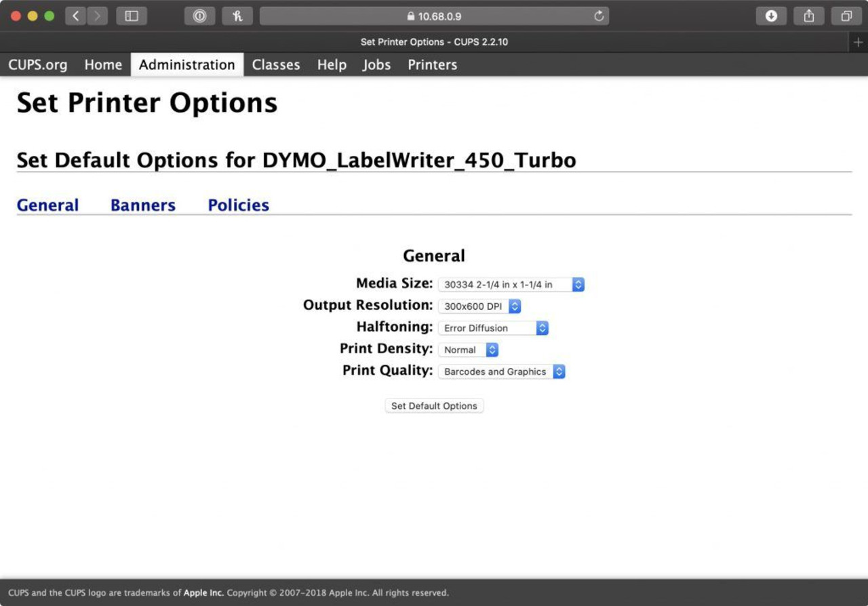Click the Output Resolution label
This screenshot has height=606, width=868.
click(368, 305)
